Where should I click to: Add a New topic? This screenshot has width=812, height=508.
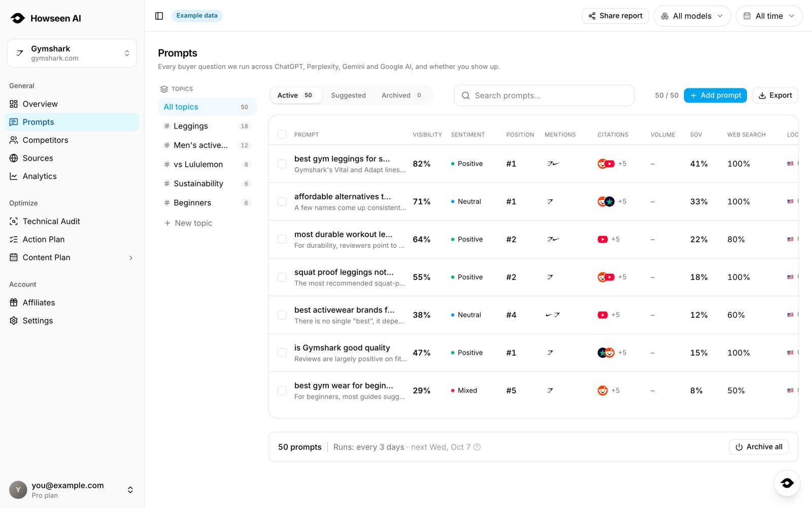coord(188,223)
